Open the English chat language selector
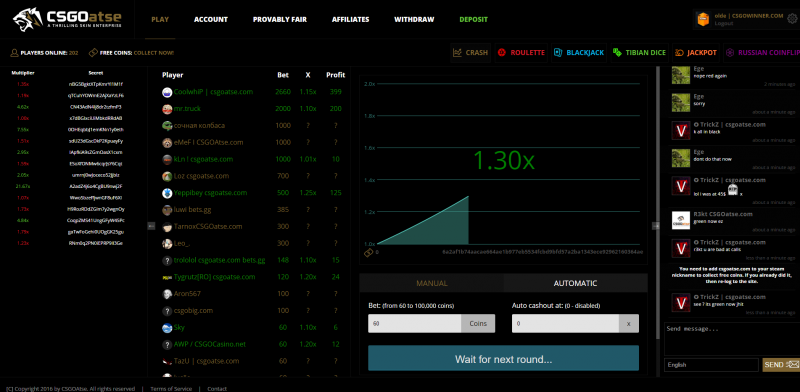Image resolution: width=800 pixels, height=392 pixels. (711, 365)
